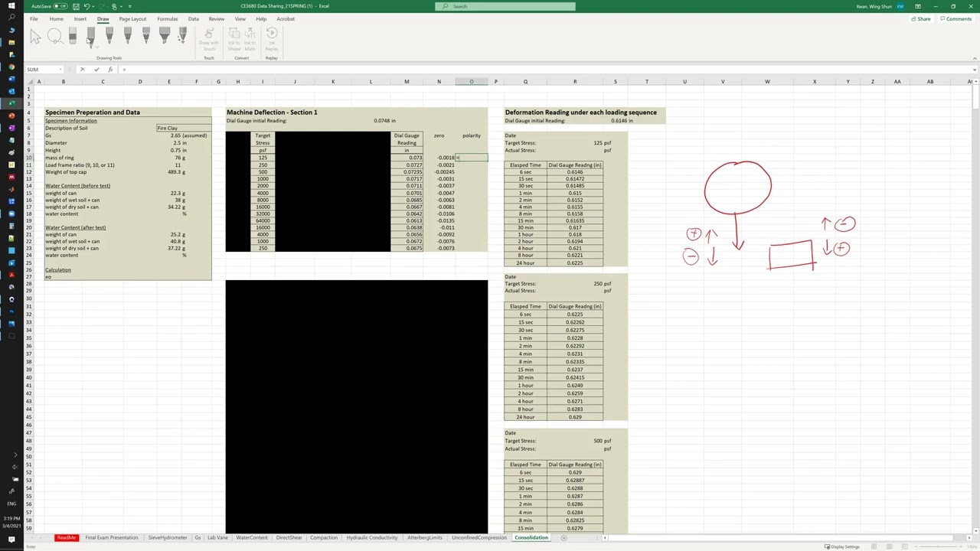This screenshot has height=551, width=980.
Task: Switch to the Home ribbon tab
Action: tap(56, 19)
